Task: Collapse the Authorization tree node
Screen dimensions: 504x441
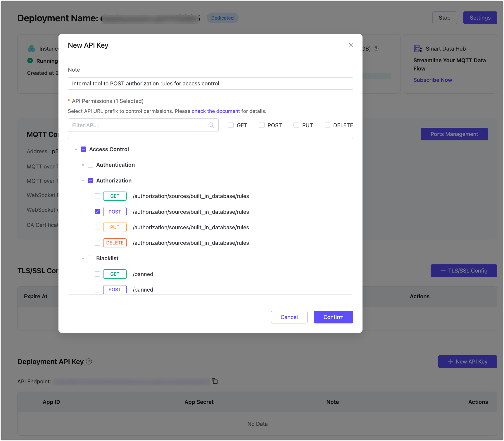Action: [83, 181]
